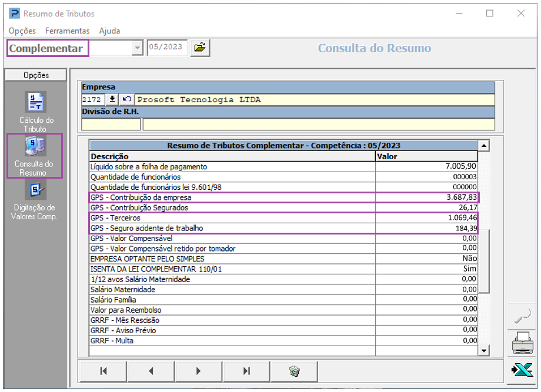
Task: Select row ISENTA DA LEI COMPLEMENTAR 110/01
Action: tap(283, 269)
